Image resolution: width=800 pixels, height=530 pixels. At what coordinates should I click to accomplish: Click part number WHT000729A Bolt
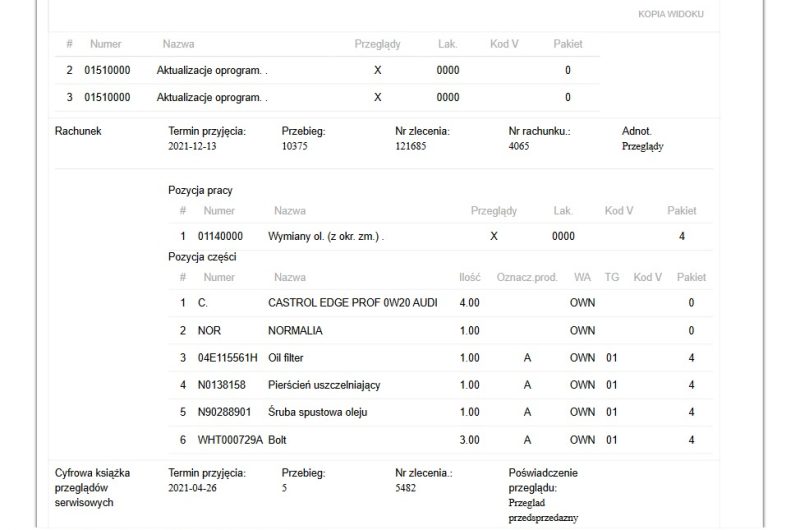point(230,440)
